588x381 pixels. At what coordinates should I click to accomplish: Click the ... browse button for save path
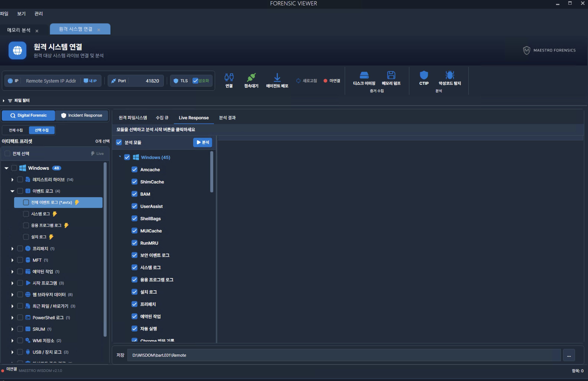(569, 355)
